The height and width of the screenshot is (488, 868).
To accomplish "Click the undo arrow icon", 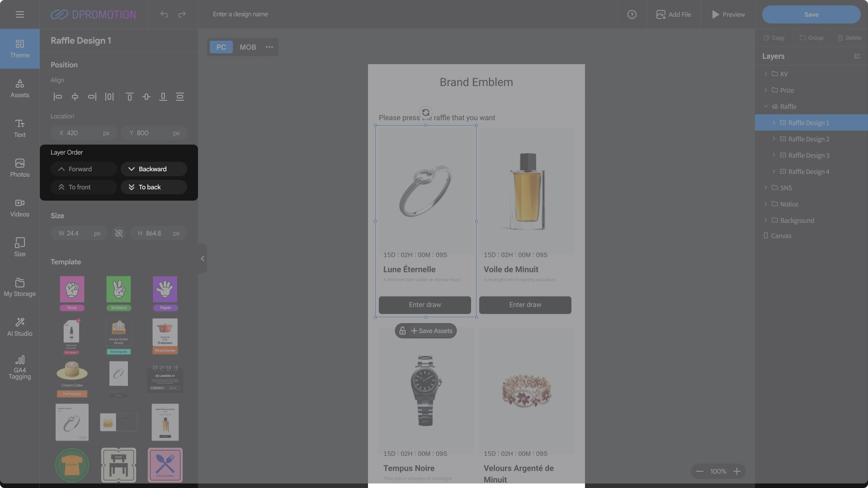I will click(x=164, y=14).
